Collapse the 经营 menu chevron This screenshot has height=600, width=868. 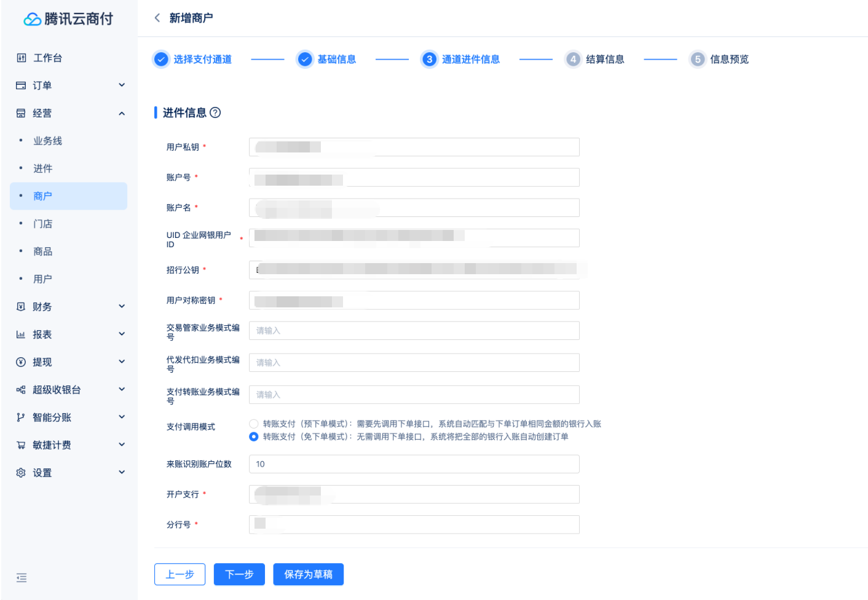pyautogui.click(x=122, y=113)
